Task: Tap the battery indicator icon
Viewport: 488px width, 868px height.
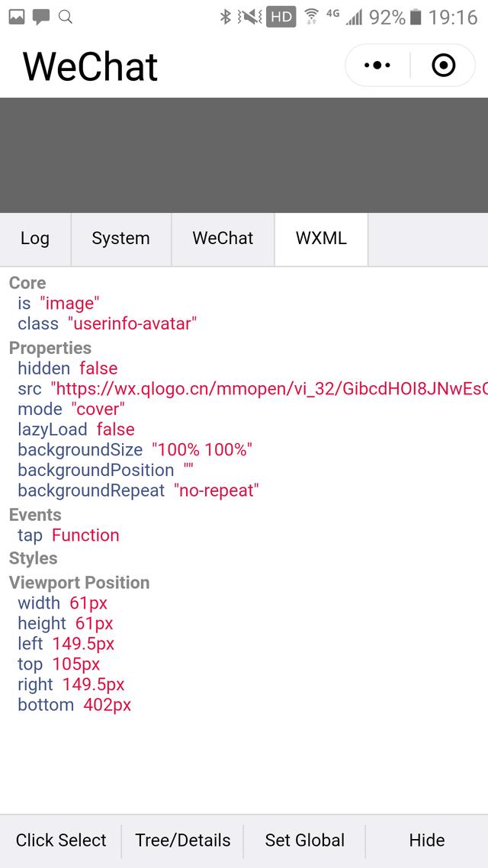Action: pos(416,17)
